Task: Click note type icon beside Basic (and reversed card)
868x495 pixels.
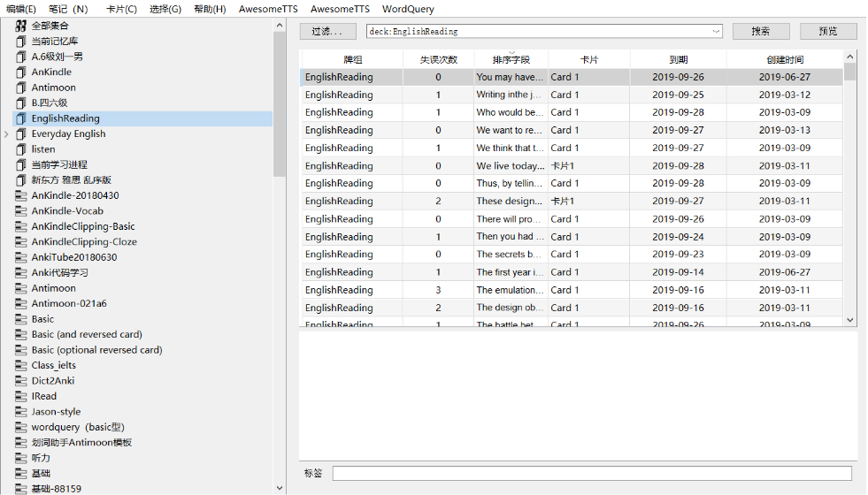Action: [21, 335]
